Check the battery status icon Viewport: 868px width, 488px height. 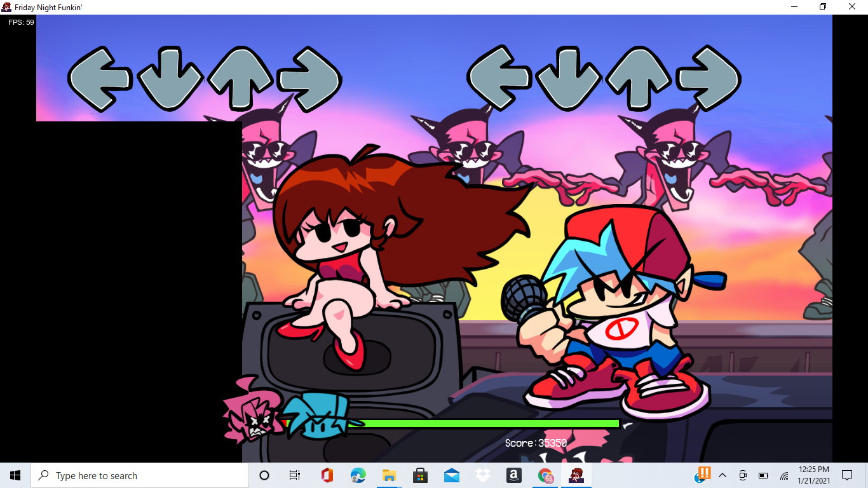(763, 475)
